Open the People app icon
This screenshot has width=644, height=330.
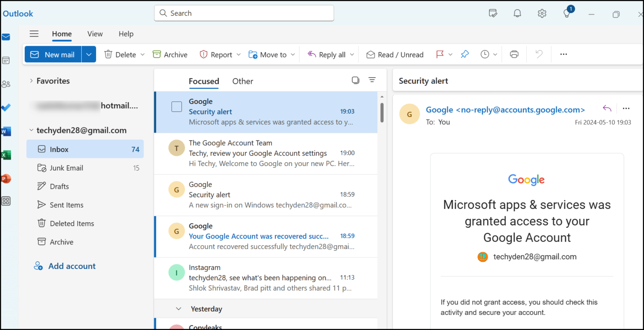[6, 83]
